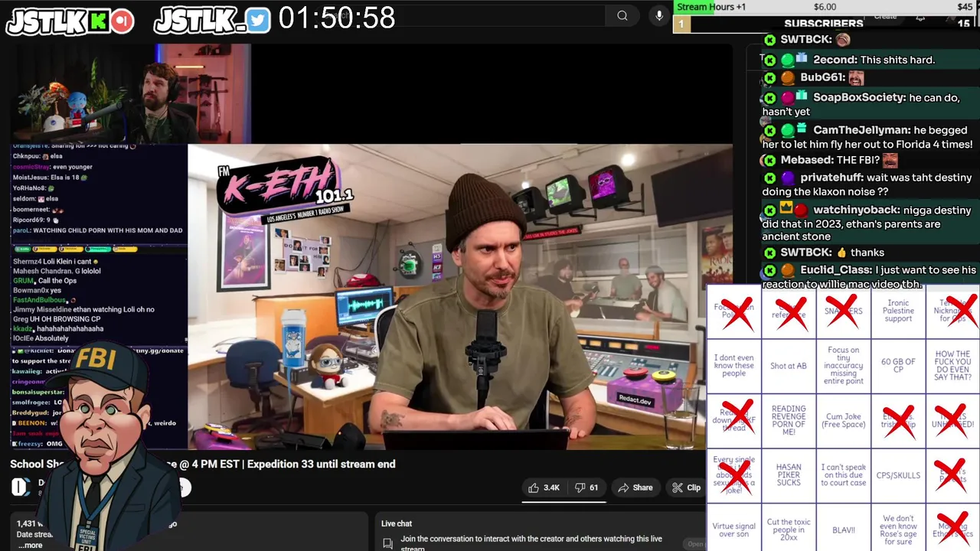This screenshot has width=980, height=551.
Task: Click 'Join the conversation' live chat notice
Action: coord(531,543)
